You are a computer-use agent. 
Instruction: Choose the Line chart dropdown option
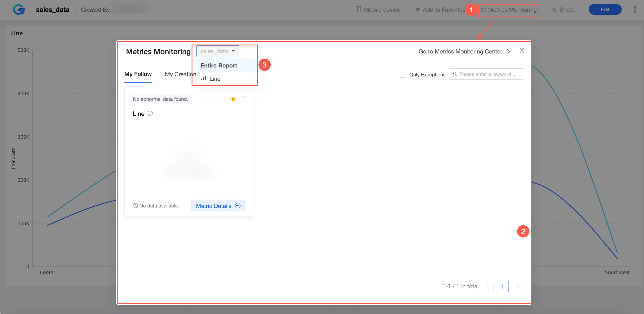click(x=215, y=79)
